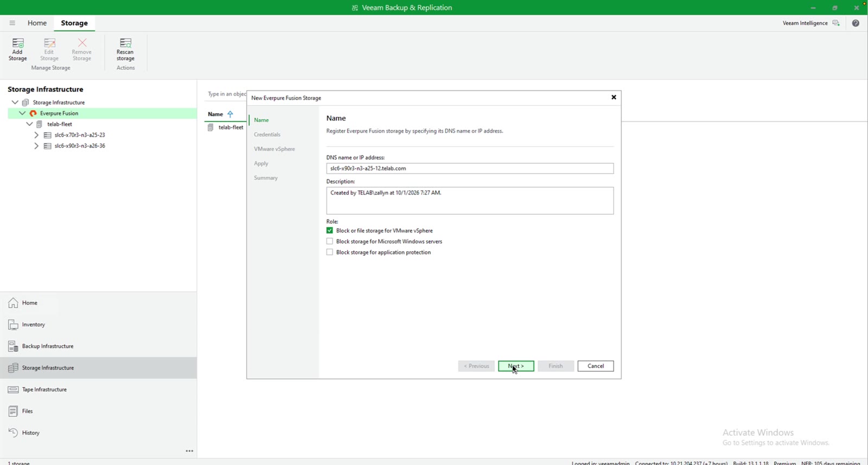Expand the slc6-x90r3-n3-a26-36 node

click(36, 146)
